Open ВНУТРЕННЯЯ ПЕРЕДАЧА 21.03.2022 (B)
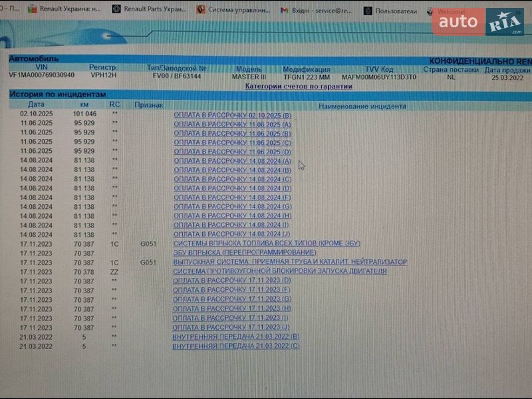The height and width of the screenshot is (399, 532). [236, 336]
